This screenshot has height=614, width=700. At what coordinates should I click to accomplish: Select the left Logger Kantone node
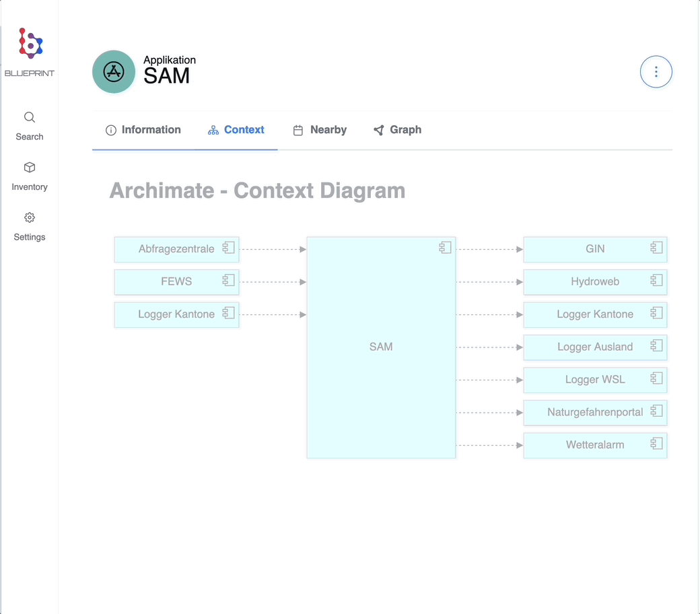[x=177, y=314]
